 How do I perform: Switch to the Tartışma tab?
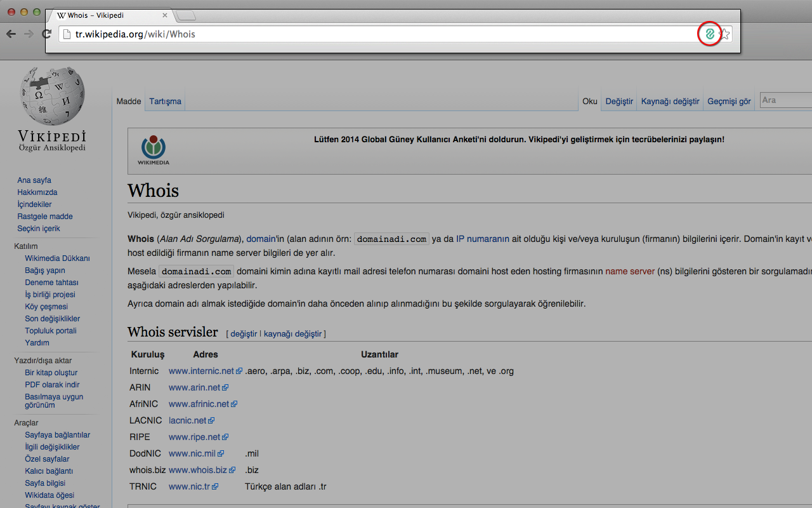pyautogui.click(x=164, y=101)
